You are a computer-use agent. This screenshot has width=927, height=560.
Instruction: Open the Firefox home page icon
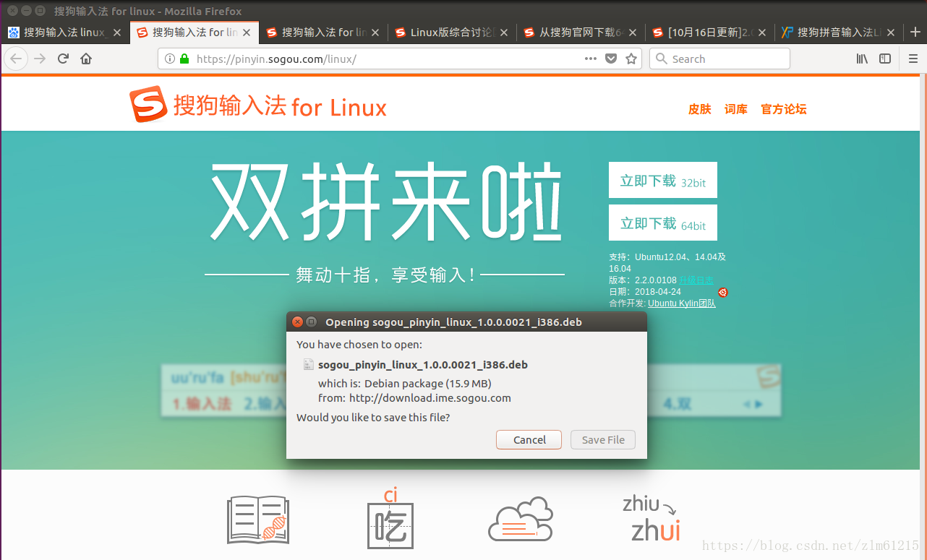pos(86,59)
